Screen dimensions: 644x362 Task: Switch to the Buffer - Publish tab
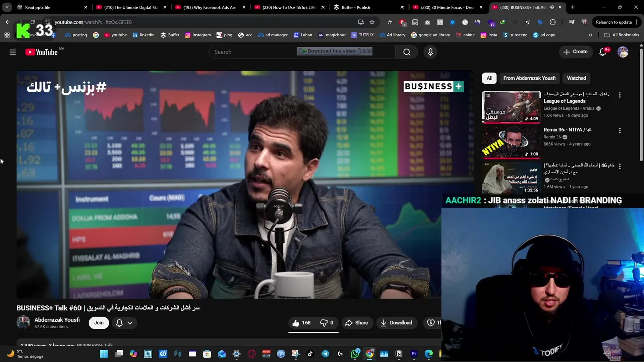coord(369,7)
